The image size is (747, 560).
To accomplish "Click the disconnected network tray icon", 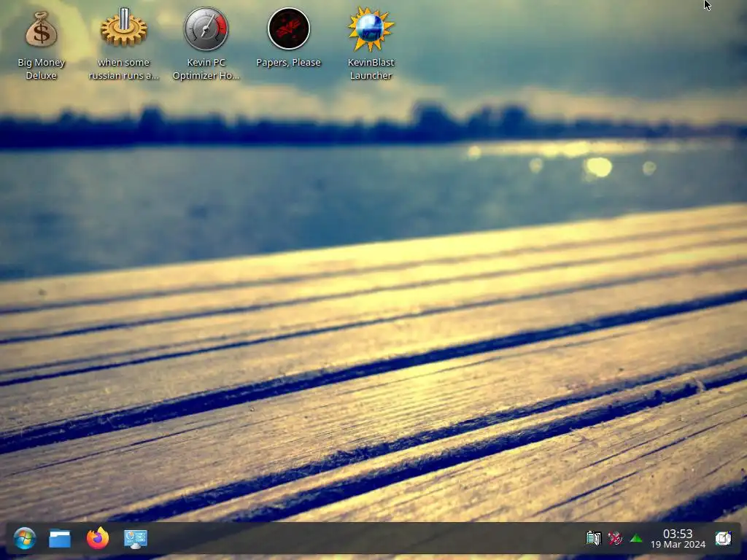I will pos(615,539).
